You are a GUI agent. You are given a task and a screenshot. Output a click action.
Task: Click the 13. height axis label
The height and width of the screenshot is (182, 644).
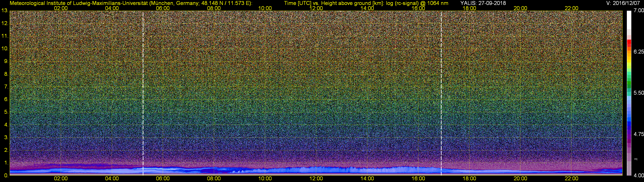(x=5, y=10)
